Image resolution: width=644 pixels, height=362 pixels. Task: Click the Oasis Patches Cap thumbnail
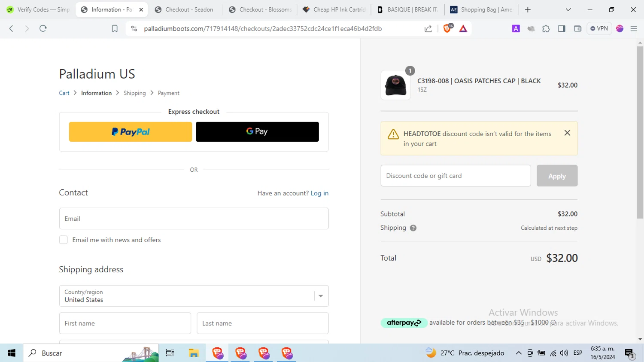395,85
